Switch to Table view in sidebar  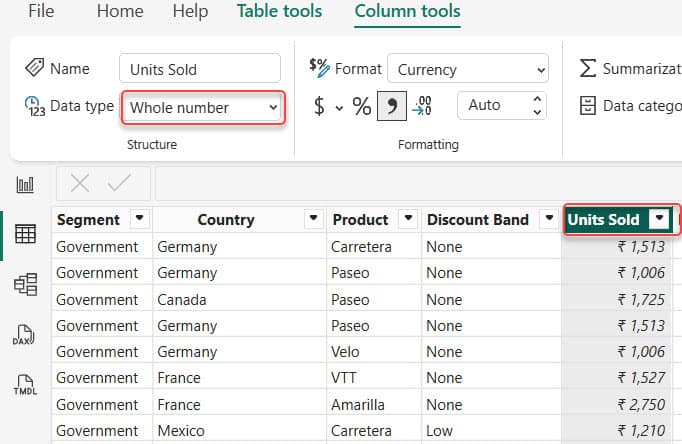click(25, 234)
